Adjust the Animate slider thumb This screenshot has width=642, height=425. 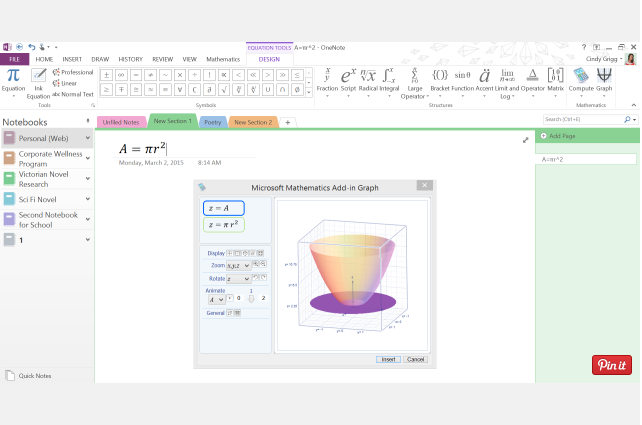[x=251, y=299]
